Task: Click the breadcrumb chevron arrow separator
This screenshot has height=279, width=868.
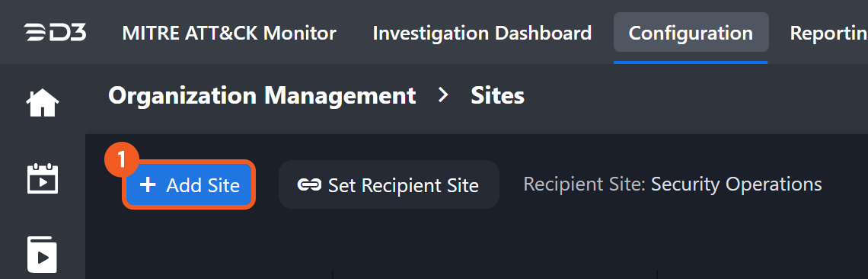Action: coord(443,95)
